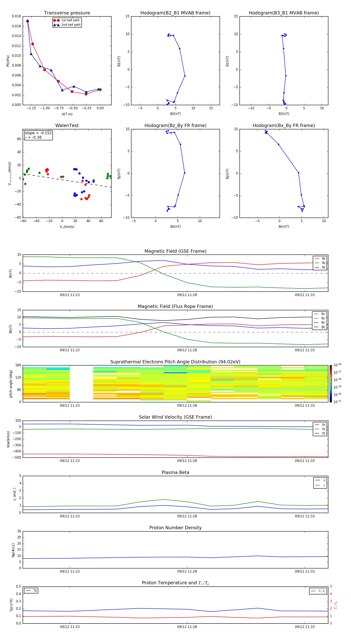Click the 'Pt(nPa)' axis label
Screen dimensions: 351x644
[8, 61]
